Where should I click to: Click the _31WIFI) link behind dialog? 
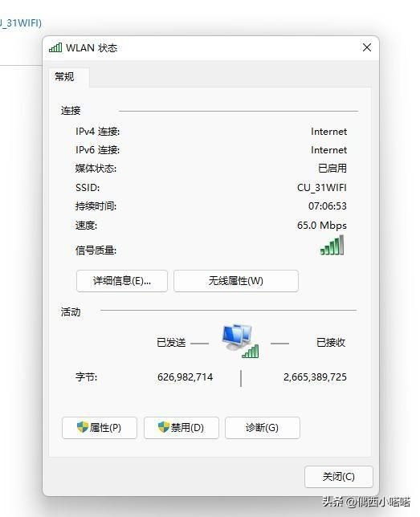[20, 23]
